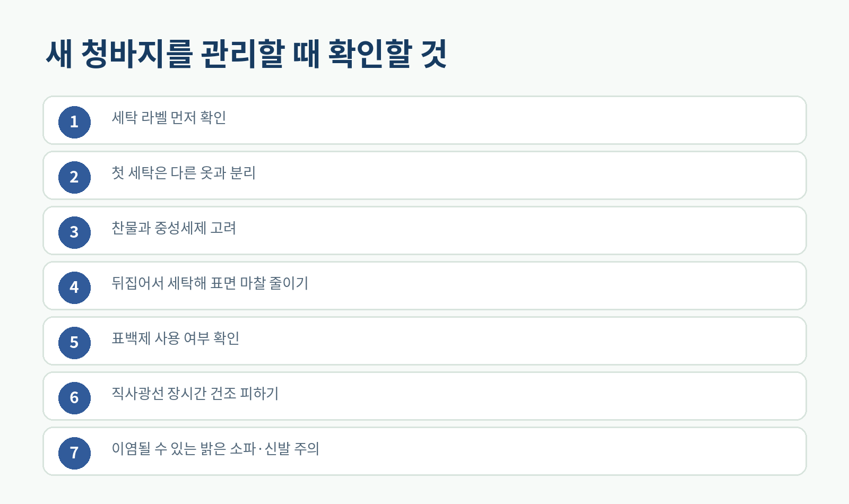Select the '찬물과 중성세제 고려' text
Screen dimensions: 849x504
click(x=174, y=228)
